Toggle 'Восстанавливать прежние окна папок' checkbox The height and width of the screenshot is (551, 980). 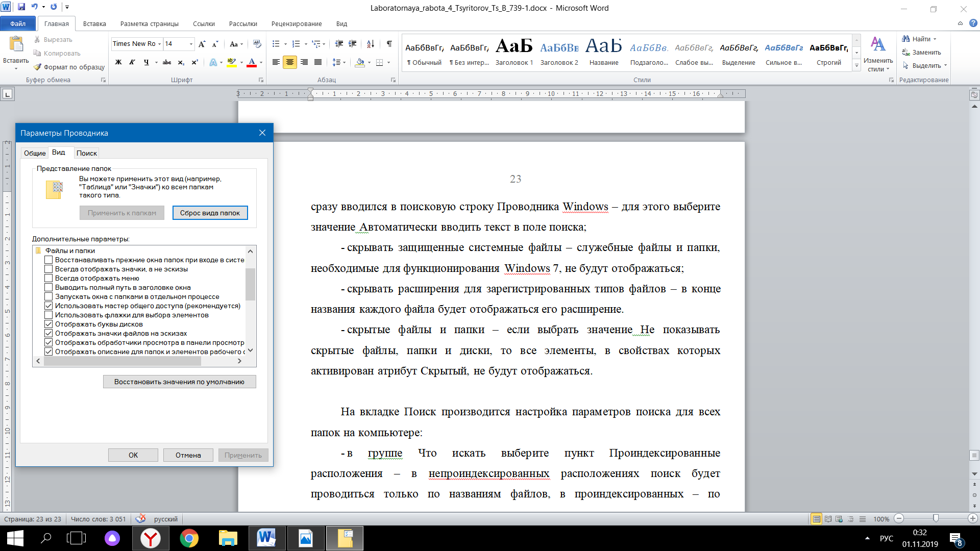point(48,260)
